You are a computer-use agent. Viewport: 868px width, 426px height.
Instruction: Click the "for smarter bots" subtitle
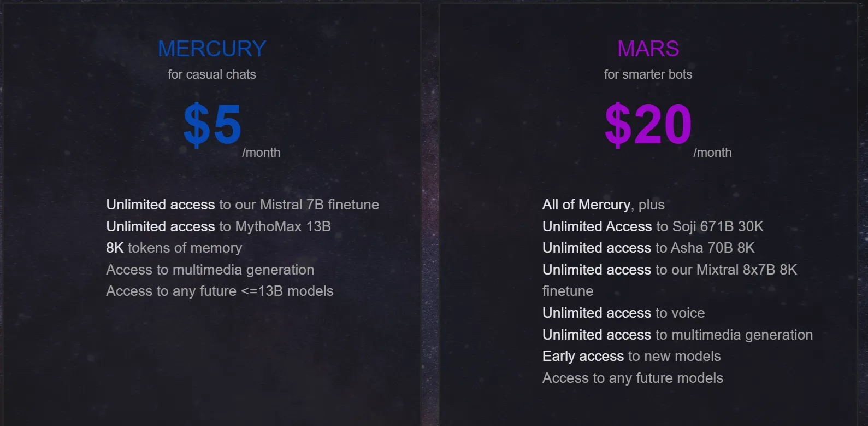[x=648, y=74]
